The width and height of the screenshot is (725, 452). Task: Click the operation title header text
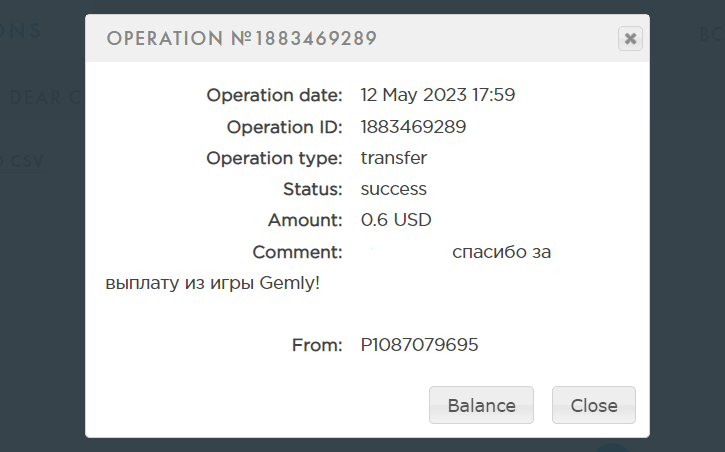[241, 39]
